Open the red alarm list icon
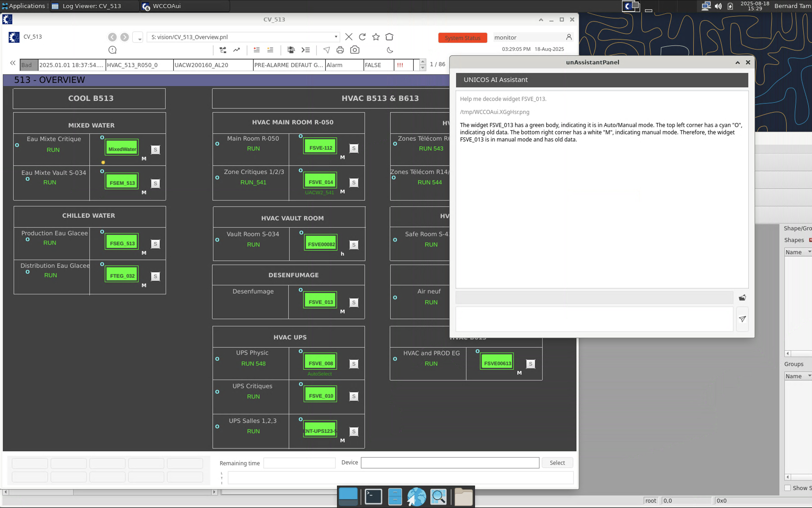This screenshot has width=812, height=508. click(257, 50)
